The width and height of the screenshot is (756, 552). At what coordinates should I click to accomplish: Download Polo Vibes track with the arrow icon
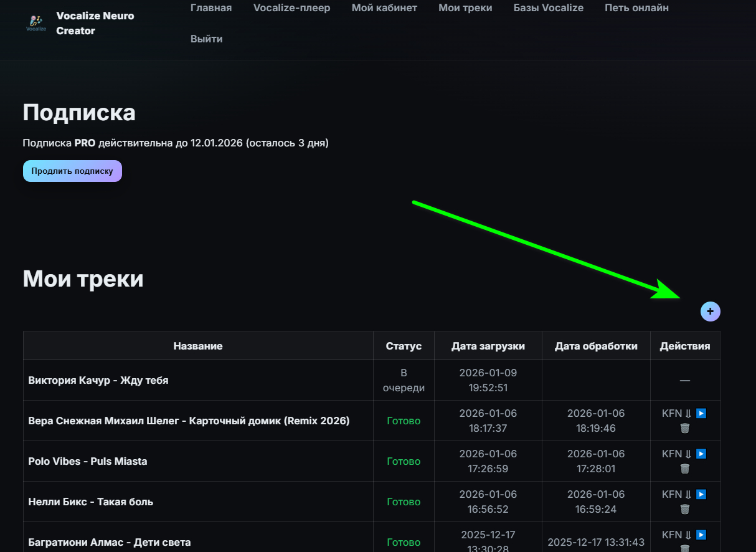[688, 454]
